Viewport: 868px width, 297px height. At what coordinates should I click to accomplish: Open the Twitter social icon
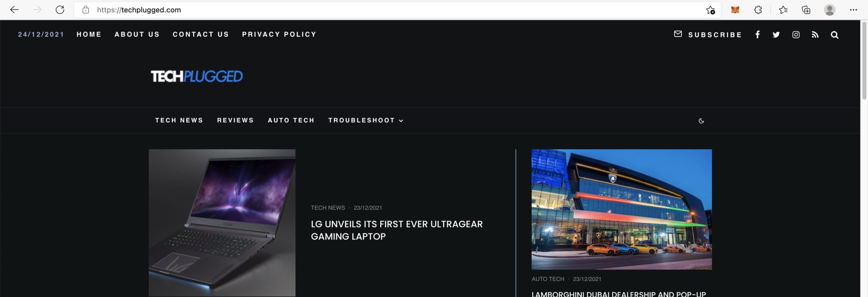[776, 35]
